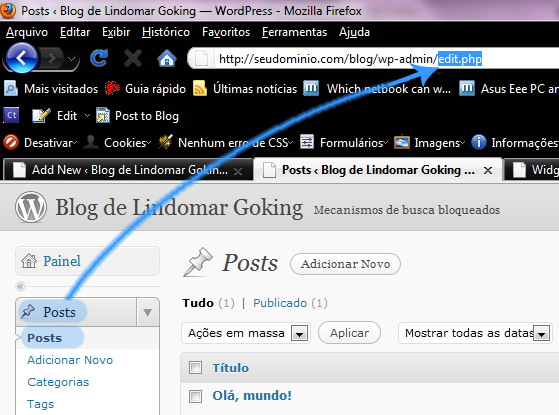Click the Home icon in the toolbar
Screen dimensions: 559x415
pyautogui.click(x=167, y=58)
